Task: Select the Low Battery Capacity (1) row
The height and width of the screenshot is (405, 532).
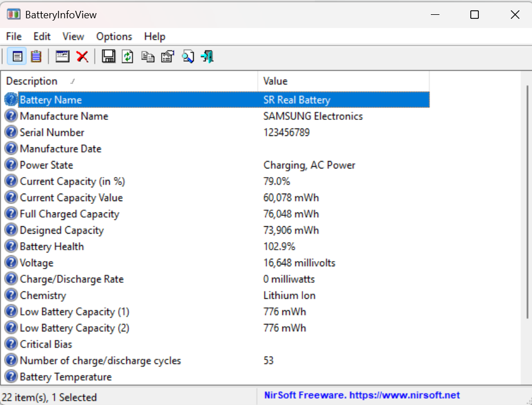Action: coord(217,311)
